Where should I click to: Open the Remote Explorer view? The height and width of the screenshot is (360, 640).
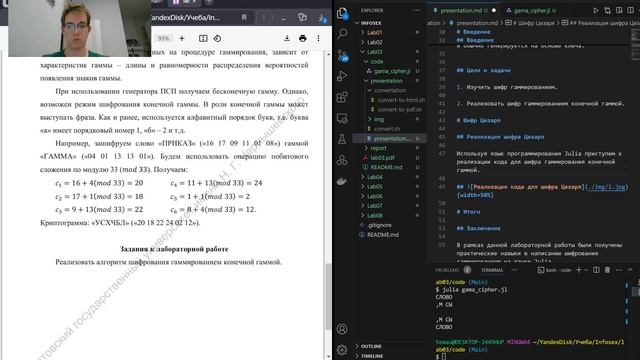pyautogui.click(x=342, y=118)
